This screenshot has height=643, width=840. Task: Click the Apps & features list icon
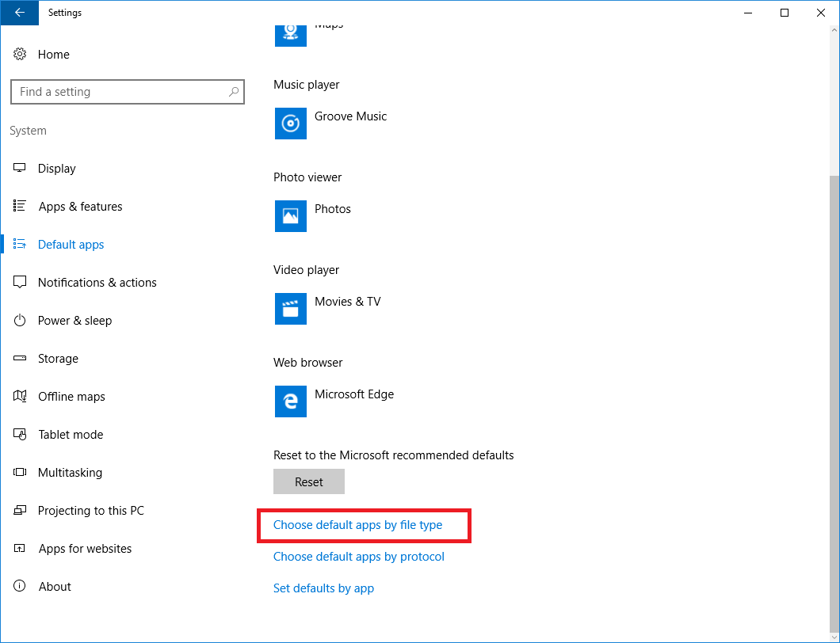click(x=20, y=206)
